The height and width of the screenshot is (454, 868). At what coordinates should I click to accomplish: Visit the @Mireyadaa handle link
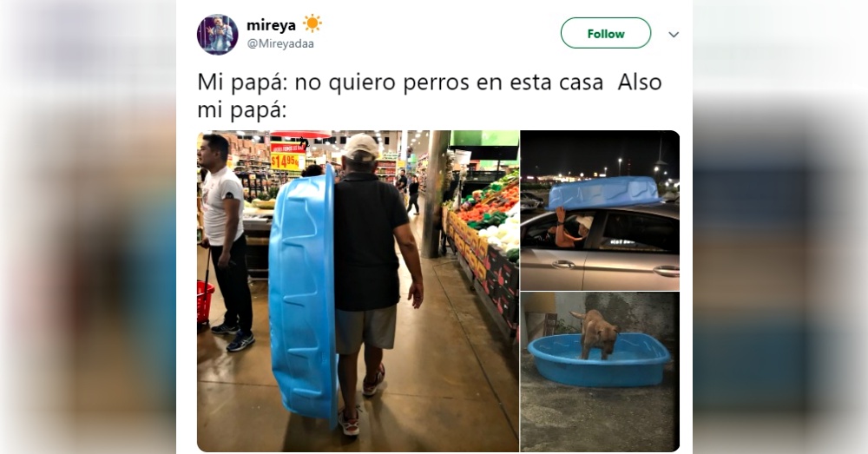point(280,43)
